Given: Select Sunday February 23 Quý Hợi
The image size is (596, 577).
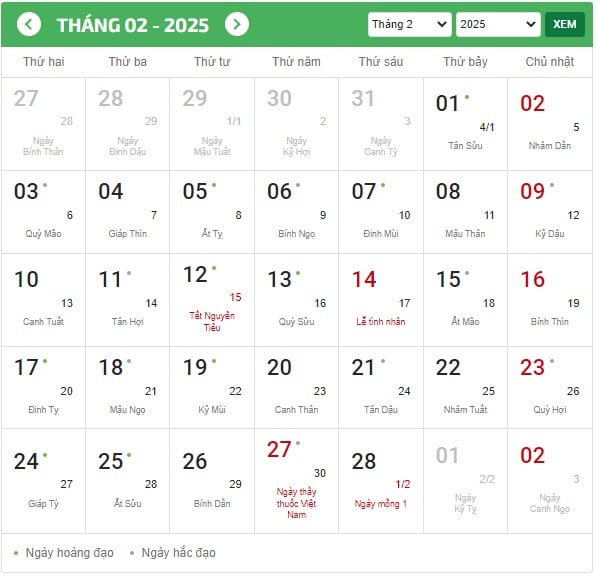Looking at the screenshot, I should coord(550,388).
